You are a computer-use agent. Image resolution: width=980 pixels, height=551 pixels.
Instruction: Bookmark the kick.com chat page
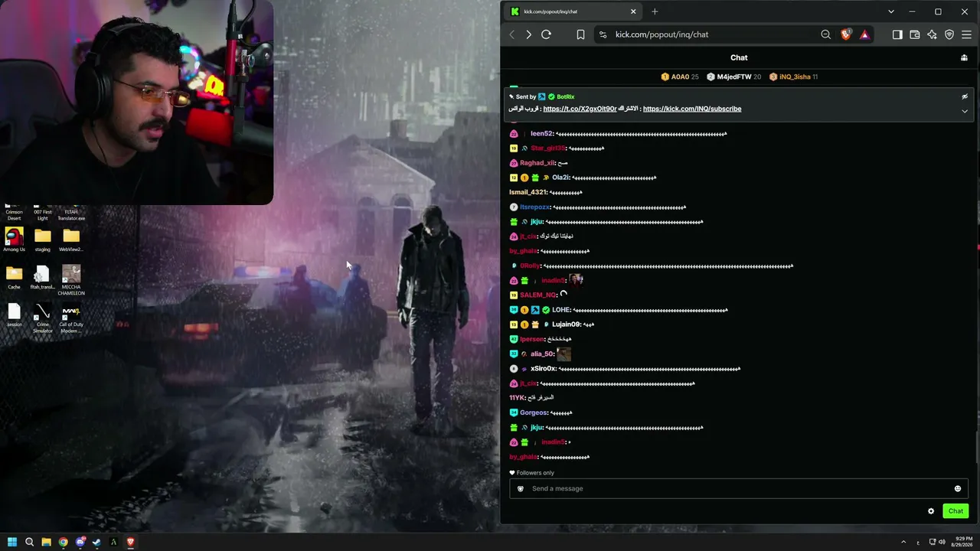tap(580, 34)
